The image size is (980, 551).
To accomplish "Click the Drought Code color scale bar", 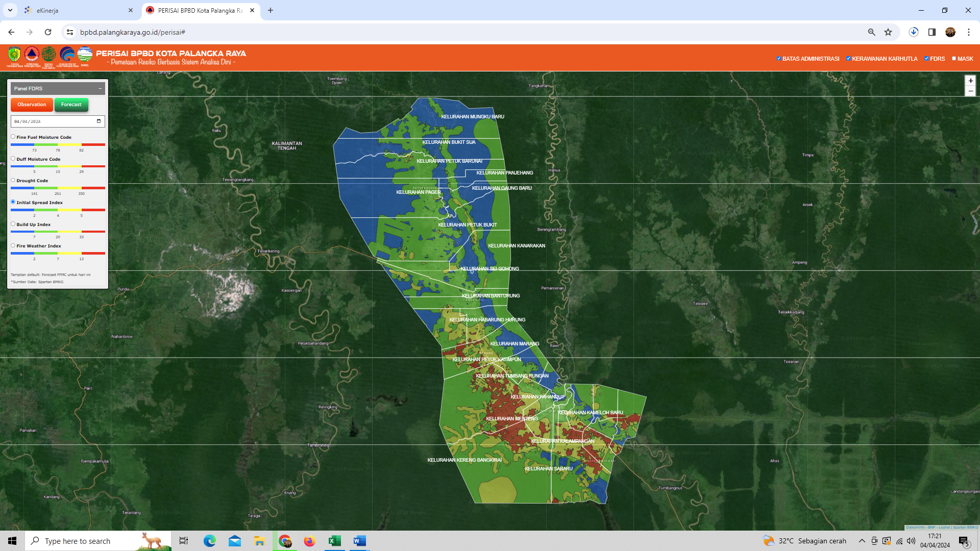I will 58,188.
